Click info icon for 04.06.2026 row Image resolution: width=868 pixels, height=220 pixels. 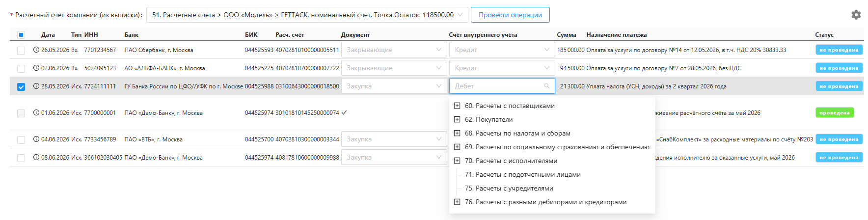click(36, 139)
